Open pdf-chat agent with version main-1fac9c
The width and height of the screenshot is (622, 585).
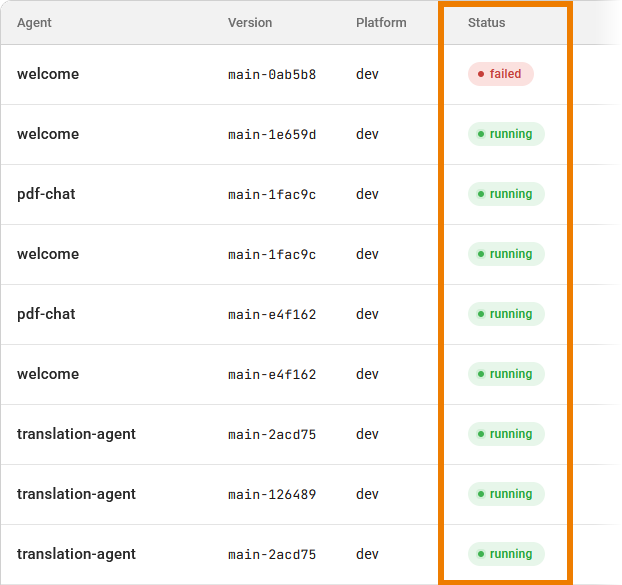point(46,194)
